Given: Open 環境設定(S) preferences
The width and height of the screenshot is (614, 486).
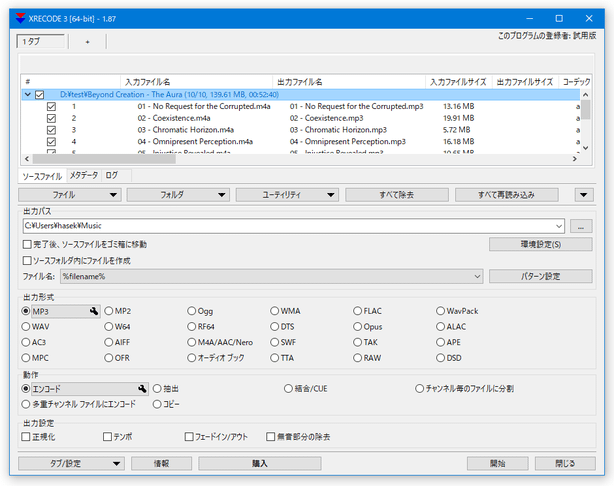Looking at the screenshot, I should [540, 244].
